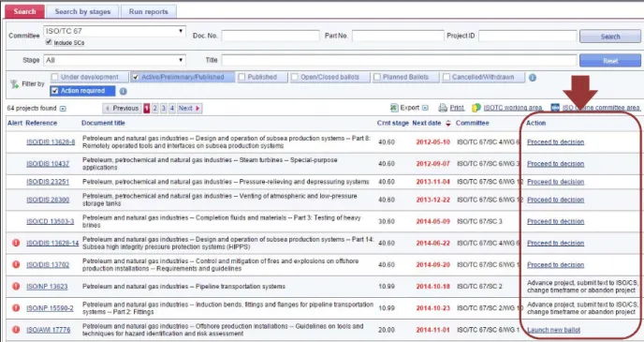The height and width of the screenshot is (342, 644).
Task: Click alert icon for ISO/NP 13623
Action: [16, 286]
